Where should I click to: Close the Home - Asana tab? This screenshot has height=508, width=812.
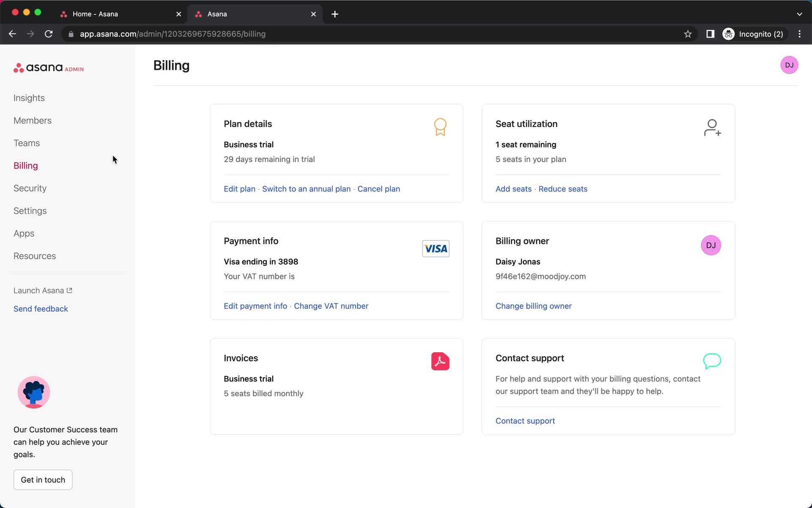tap(178, 14)
